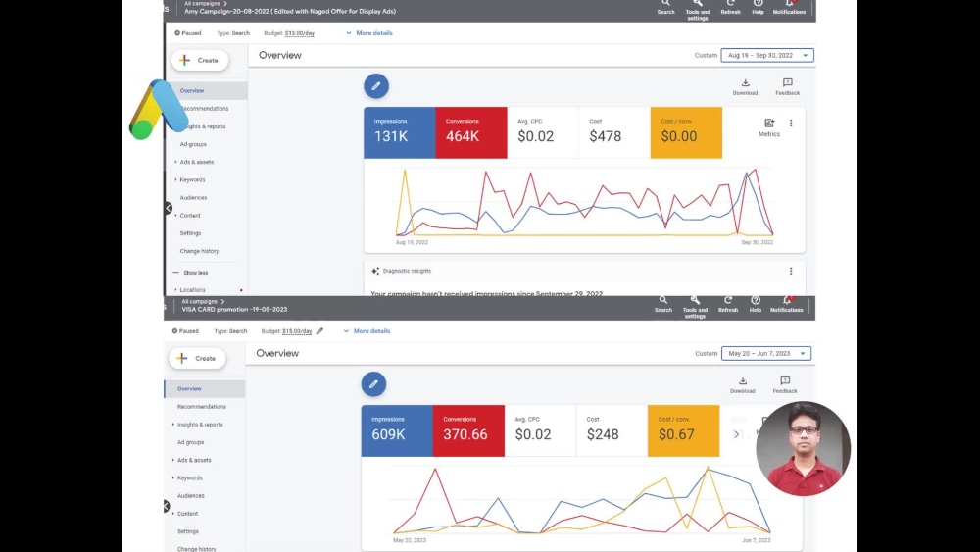Open Change history in the upper sidebar
The width and height of the screenshot is (980, 552).
coord(199,251)
